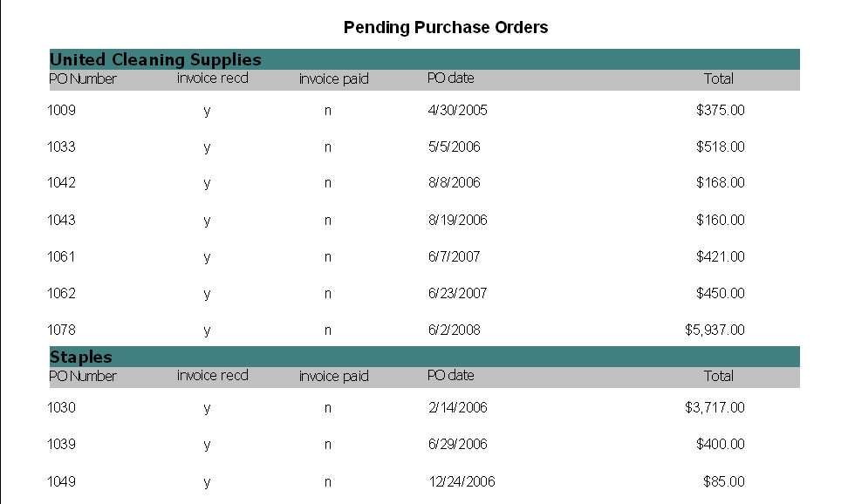This screenshot has height=504, width=848.
Task: Select PO date 6/29/2006
Action: [x=457, y=445]
